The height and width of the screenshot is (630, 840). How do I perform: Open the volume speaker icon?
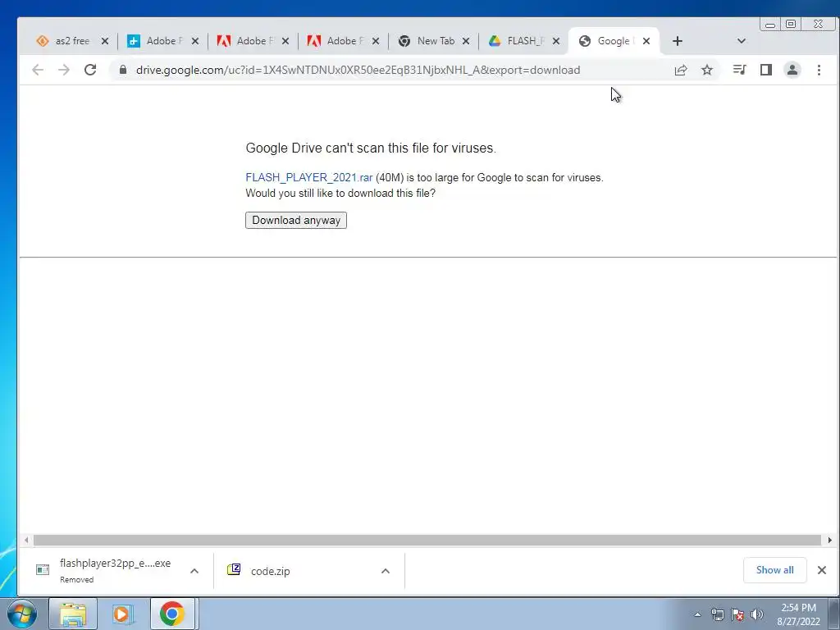pyautogui.click(x=756, y=614)
